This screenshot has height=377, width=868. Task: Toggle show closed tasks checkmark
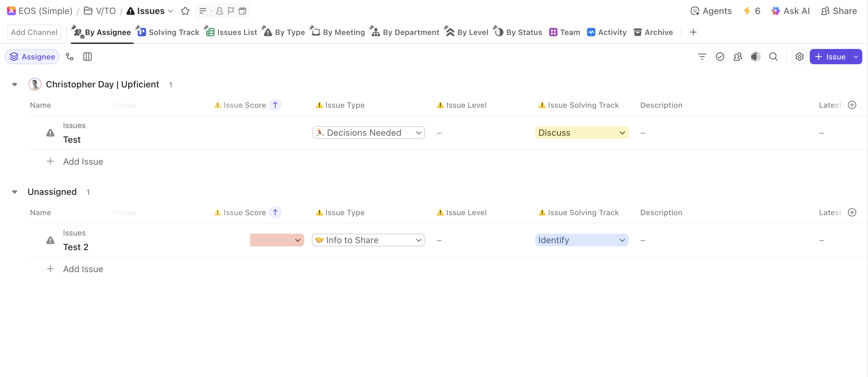[720, 57]
